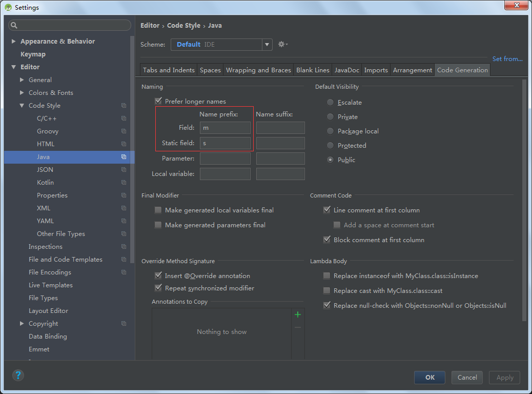Click the copy icon next to XML
Image resolution: width=532 pixels, height=394 pixels.
(124, 208)
